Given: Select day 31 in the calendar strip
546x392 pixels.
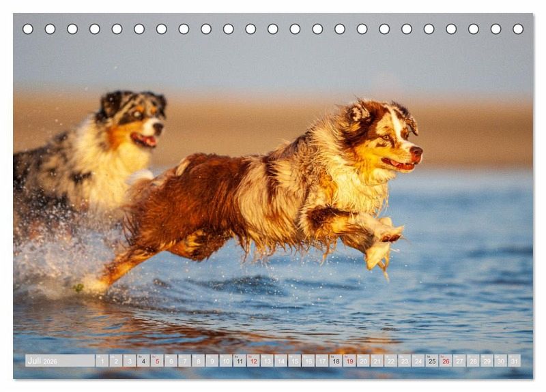Looking at the screenshot, I should click(515, 361).
